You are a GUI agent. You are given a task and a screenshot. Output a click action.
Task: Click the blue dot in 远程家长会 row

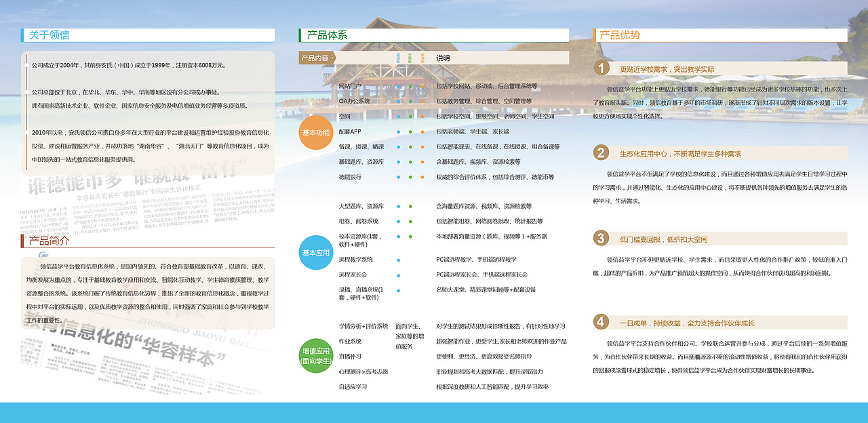tap(398, 275)
